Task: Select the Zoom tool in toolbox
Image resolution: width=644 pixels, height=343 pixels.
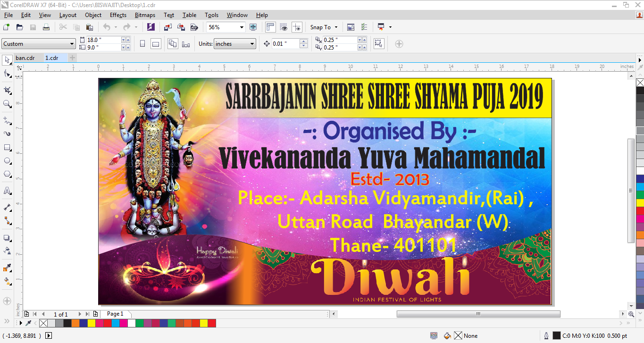Action: pyautogui.click(x=7, y=104)
